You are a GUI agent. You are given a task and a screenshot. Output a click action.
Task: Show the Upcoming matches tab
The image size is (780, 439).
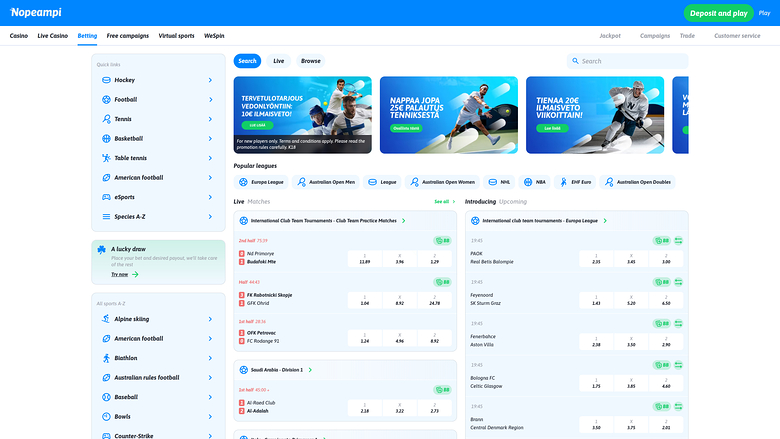point(513,202)
